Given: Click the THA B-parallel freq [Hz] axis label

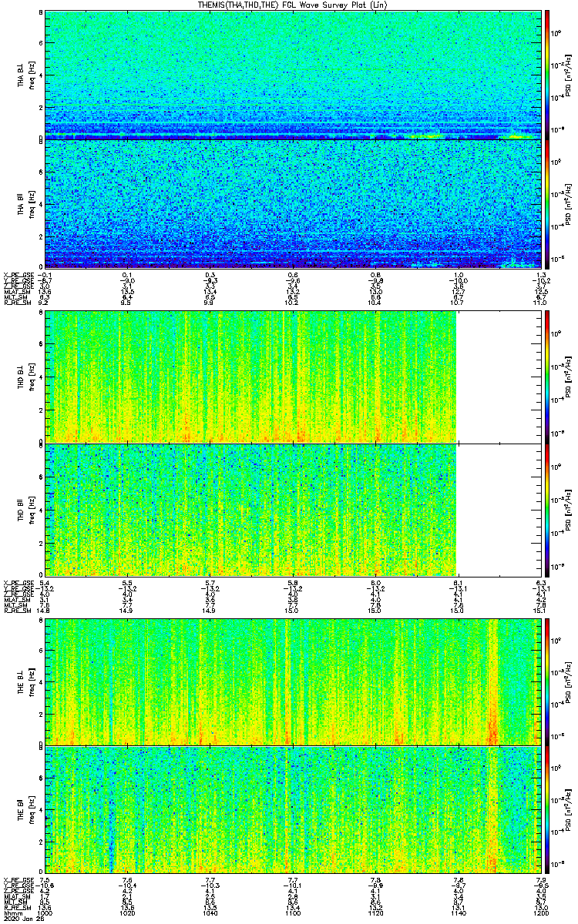Looking at the screenshot, I should [x=32, y=203].
